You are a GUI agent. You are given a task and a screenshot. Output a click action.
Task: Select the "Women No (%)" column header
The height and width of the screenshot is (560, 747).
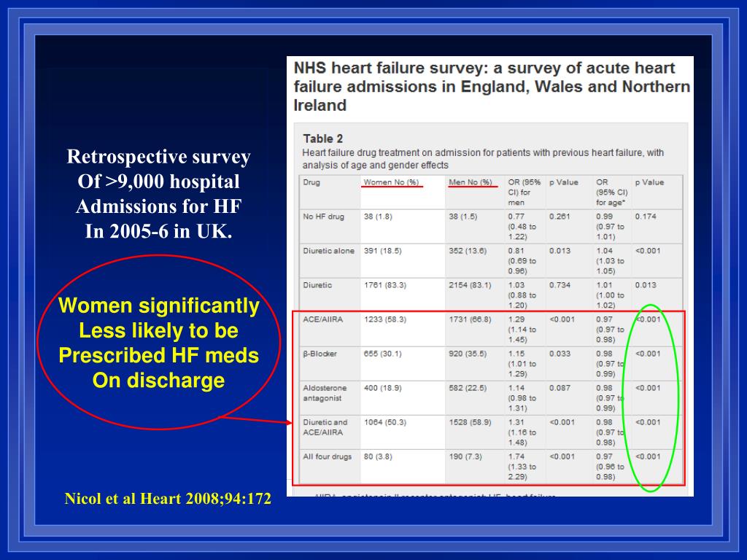(391, 182)
